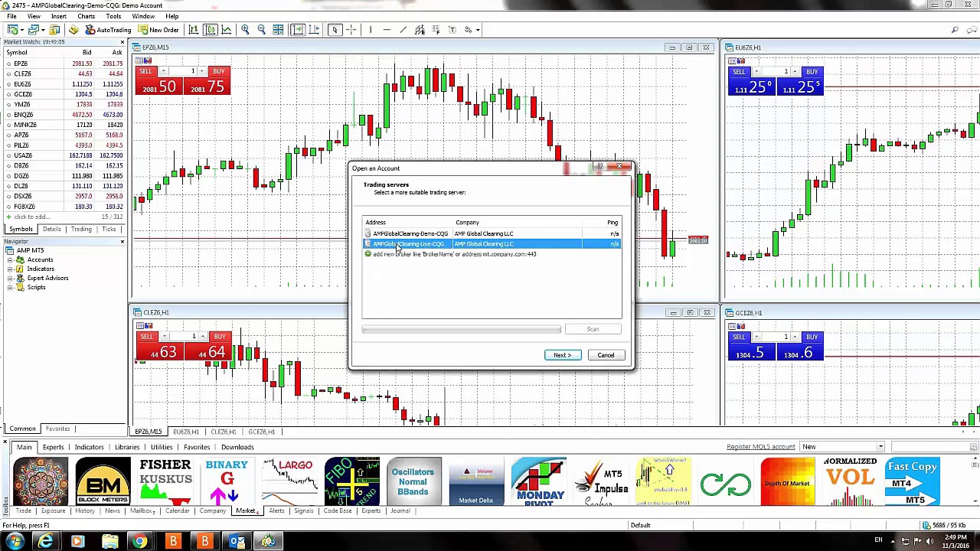The height and width of the screenshot is (551, 980).
Task: Open Internet Explorer from the taskbar
Action: tap(45, 542)
